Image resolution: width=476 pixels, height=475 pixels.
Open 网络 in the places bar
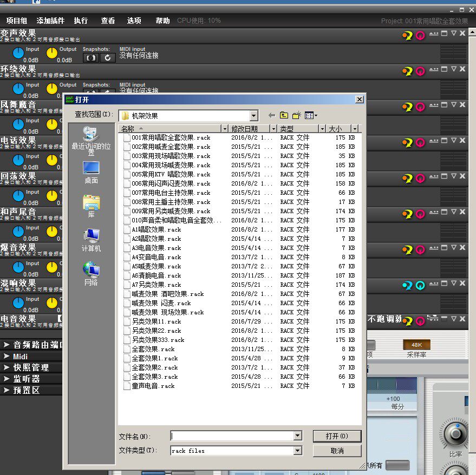point(91,274)
